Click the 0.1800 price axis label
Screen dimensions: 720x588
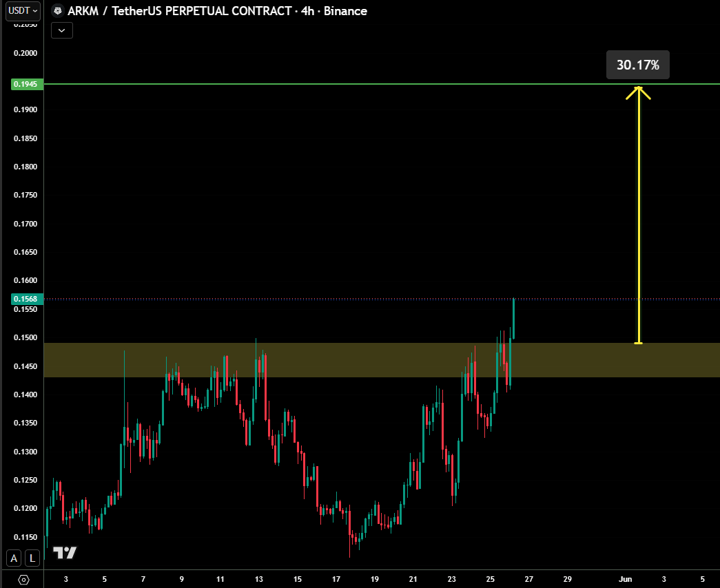25,167
